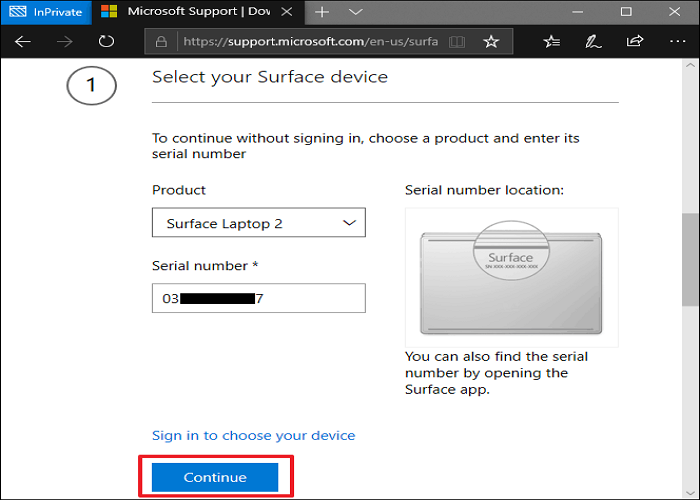This screenshot has width=700, height=500.
Task: Expand tab previews chevron
Action: click(x=355, y=12)
